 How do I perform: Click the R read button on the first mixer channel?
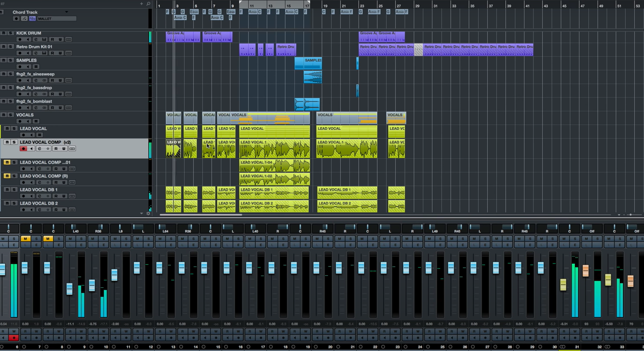point(3,331)
